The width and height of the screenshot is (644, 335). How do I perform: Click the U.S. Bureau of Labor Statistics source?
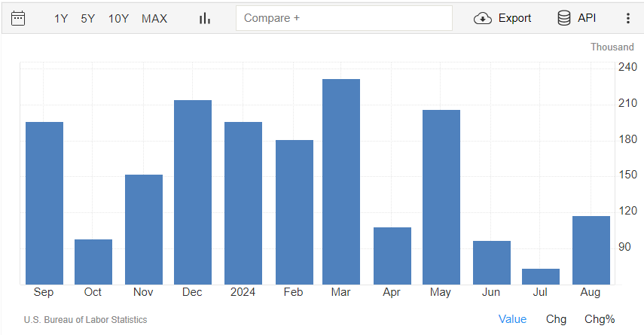(x=85, y=320)
